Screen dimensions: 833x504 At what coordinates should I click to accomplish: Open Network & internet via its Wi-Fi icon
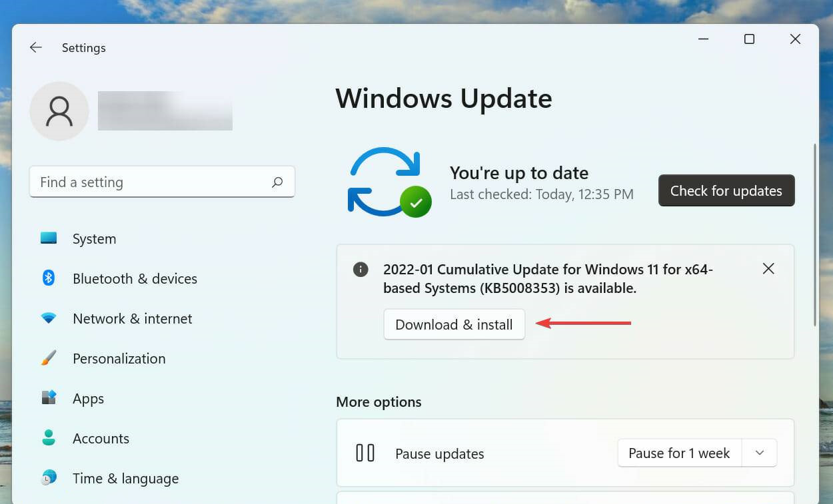(48, 318)
